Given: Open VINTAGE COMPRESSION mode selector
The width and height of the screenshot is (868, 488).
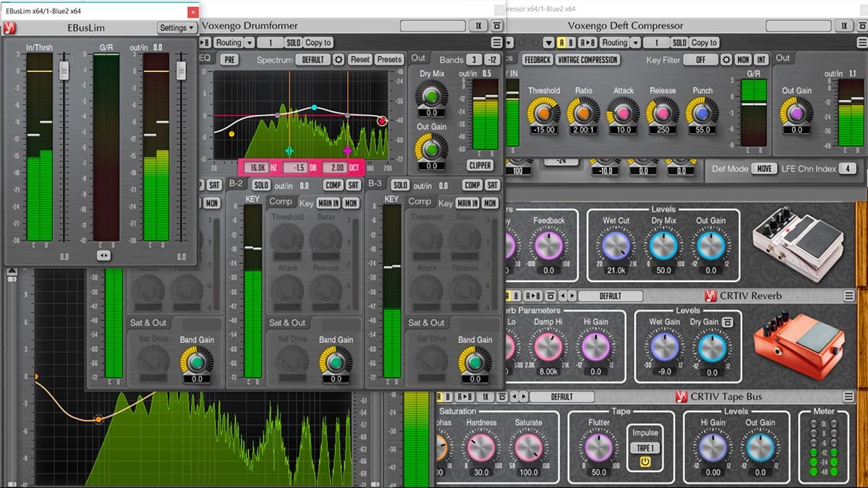Looking at the screenshot, I should [588, 59].
